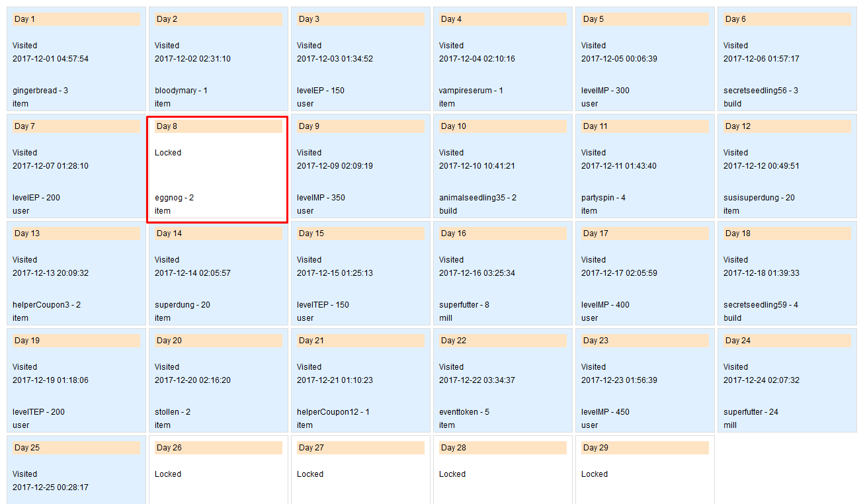Select the Day 22 eventtoken reward text
The image size is (865, 504).
click(x=464, y=412)
